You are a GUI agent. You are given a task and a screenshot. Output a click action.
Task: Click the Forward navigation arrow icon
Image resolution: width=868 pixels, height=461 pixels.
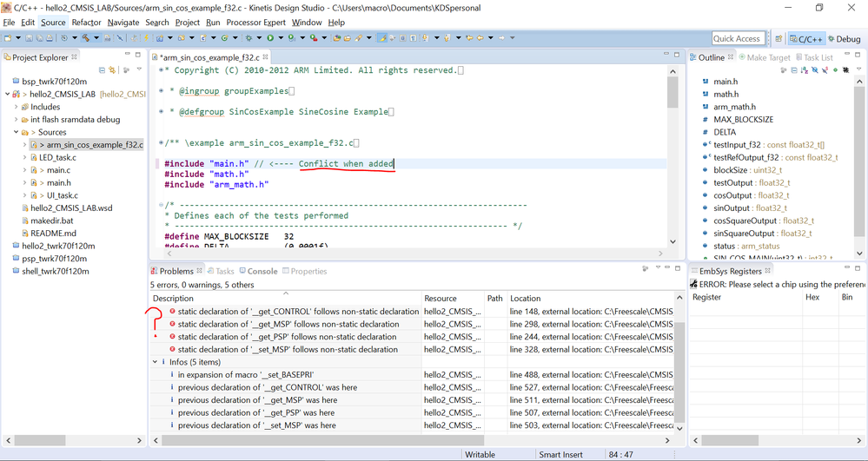click(501, 38)
